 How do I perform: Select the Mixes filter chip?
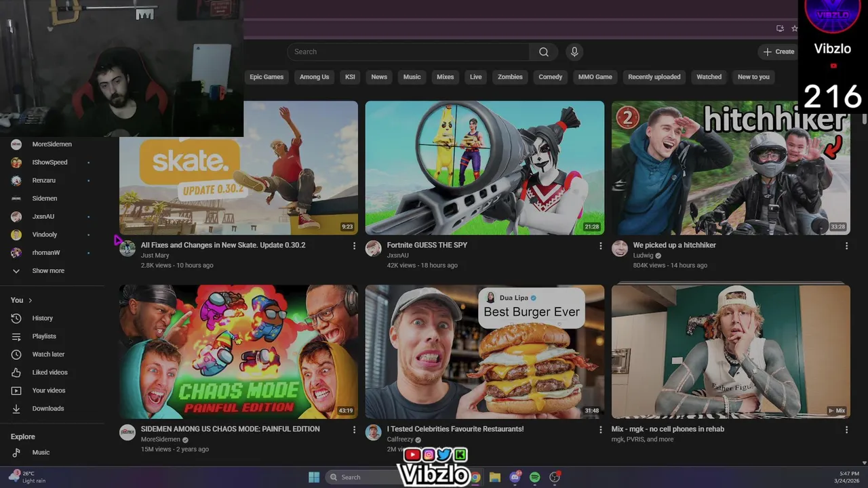point(445,77)
